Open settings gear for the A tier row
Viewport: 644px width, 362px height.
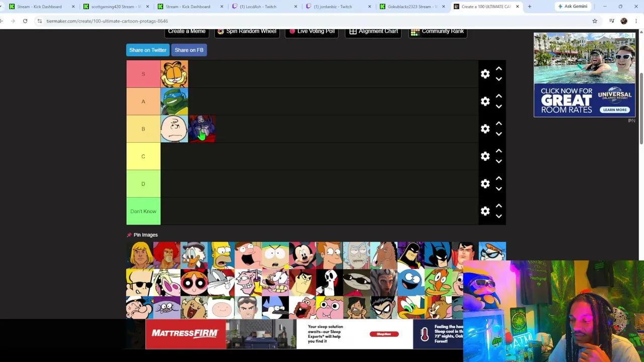click(x=485, y=102)
